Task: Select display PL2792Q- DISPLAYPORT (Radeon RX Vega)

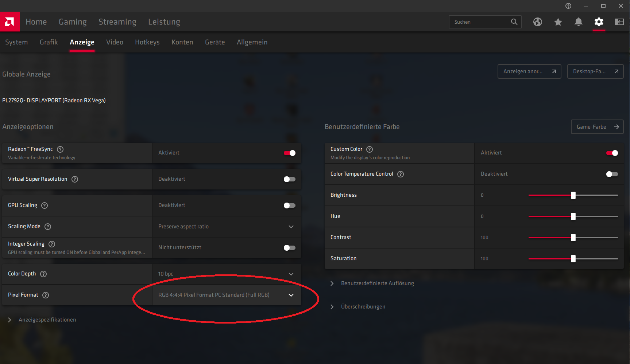Action: coord(54,101)
